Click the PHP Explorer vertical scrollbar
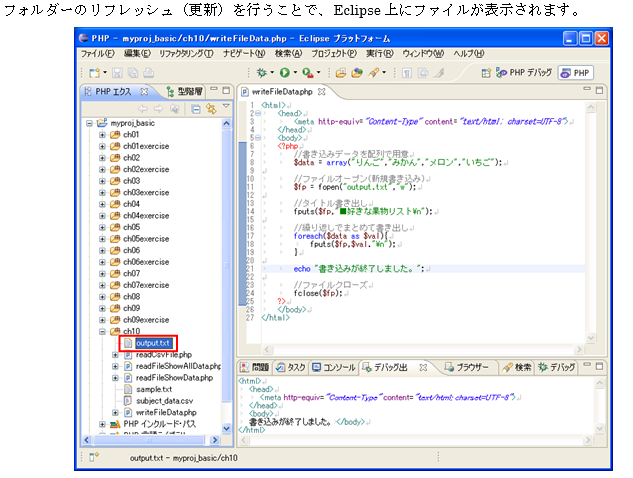 (x=227, y=260)
